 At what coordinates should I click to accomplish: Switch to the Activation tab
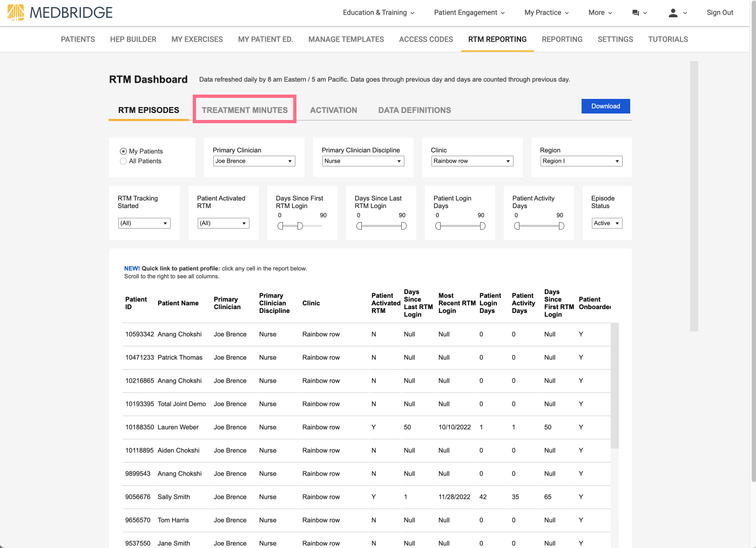click(333, 110)
